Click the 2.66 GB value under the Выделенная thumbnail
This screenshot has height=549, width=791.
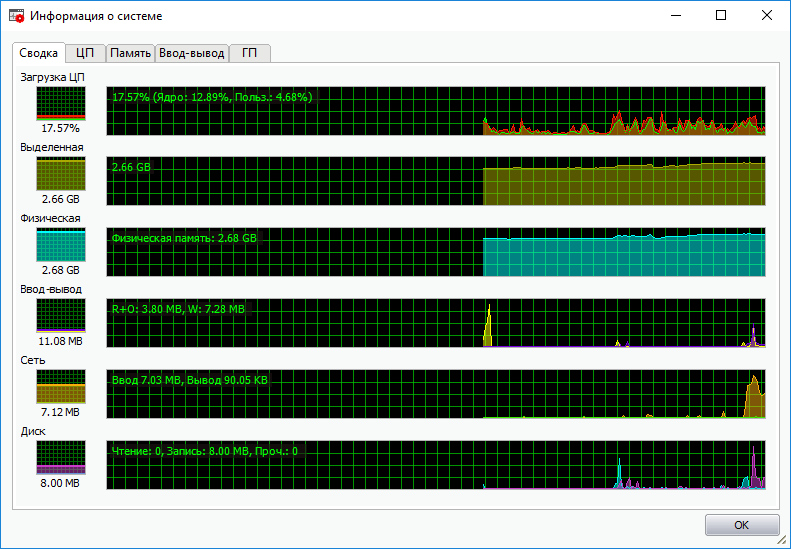click(x=61, y=199)
